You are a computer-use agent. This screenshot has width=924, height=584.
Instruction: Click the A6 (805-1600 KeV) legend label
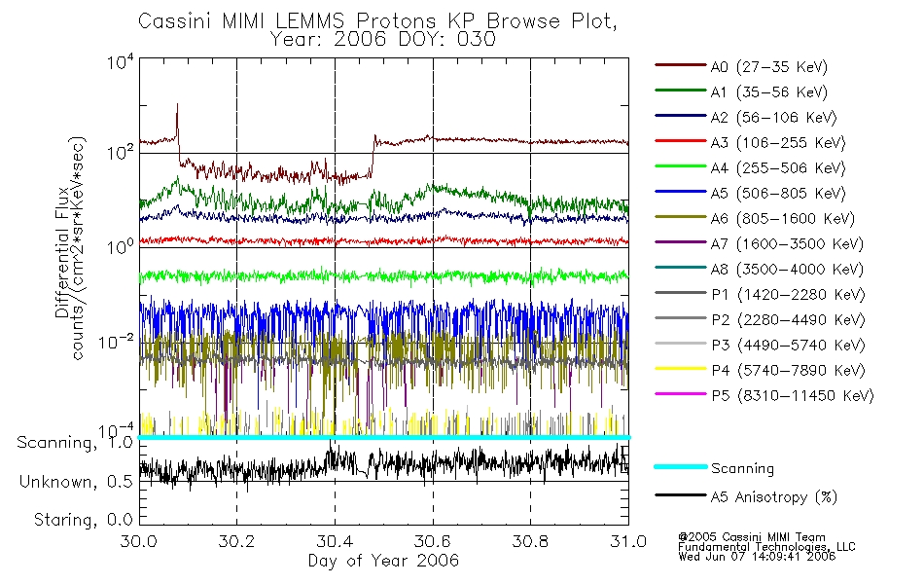tap(783, 219)
